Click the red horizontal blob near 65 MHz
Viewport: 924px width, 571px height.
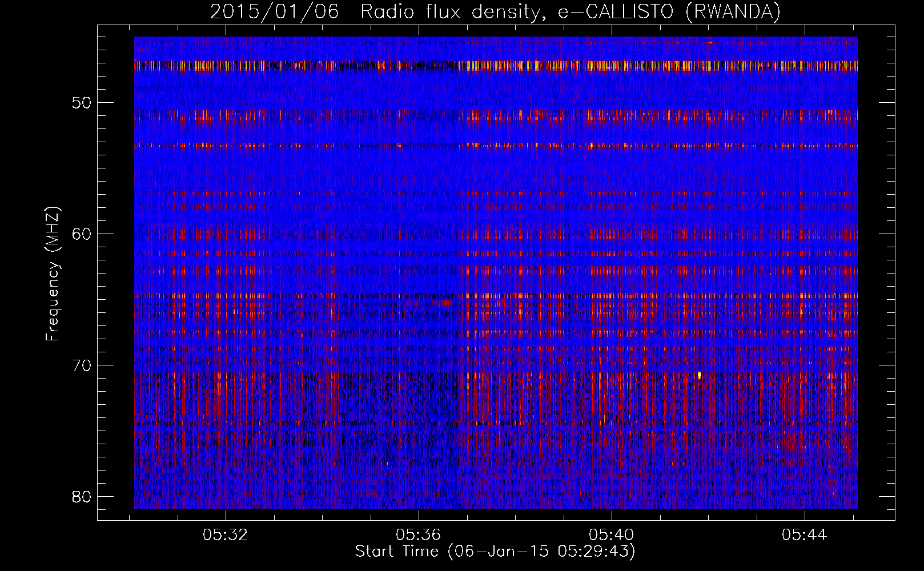pos(445,303)
